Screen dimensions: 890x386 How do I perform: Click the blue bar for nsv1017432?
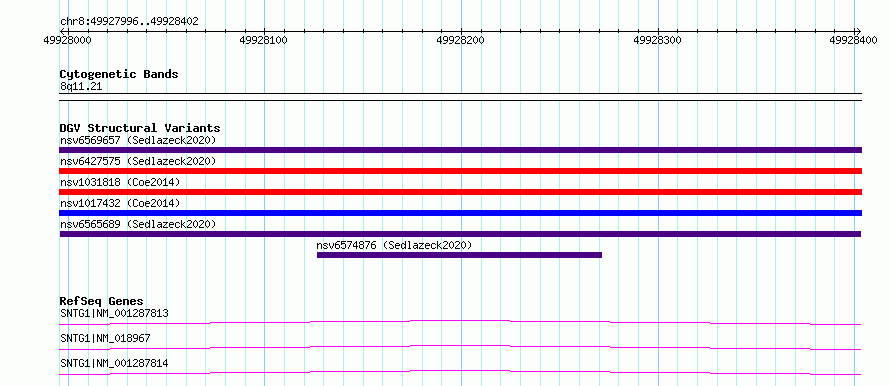460,213
